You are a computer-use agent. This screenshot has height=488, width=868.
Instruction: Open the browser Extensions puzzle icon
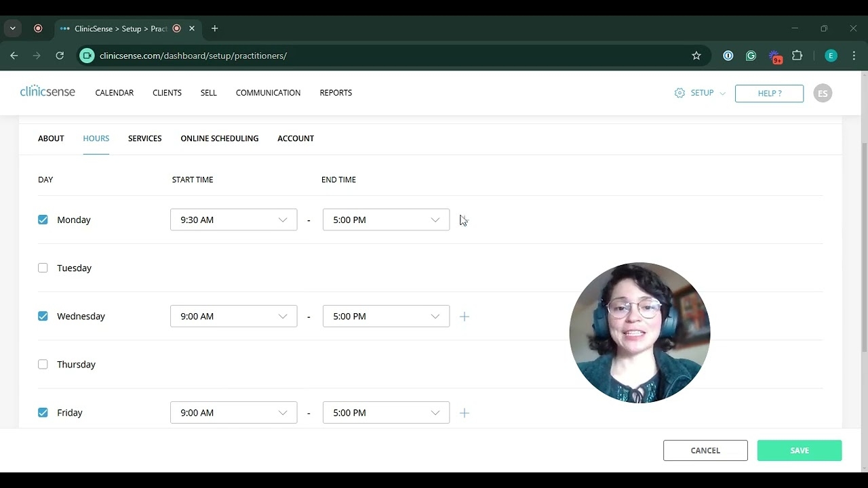pos(797,56)
